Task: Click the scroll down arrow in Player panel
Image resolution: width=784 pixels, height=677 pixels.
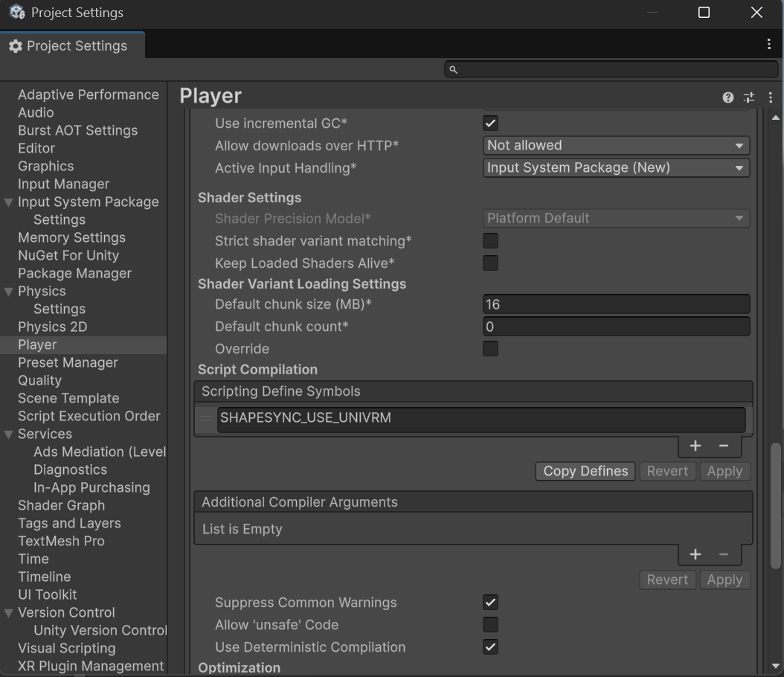Action: pyautogui.click(x=776, y=666)
